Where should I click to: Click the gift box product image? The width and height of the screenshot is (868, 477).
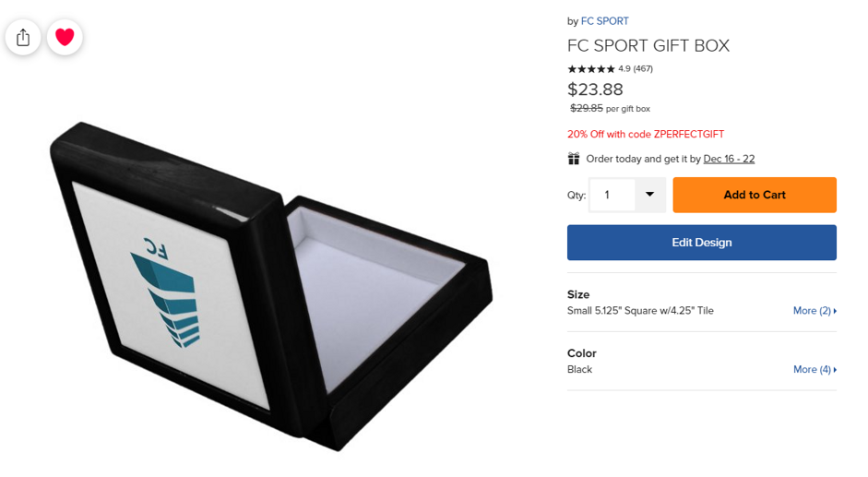point(271,285)
